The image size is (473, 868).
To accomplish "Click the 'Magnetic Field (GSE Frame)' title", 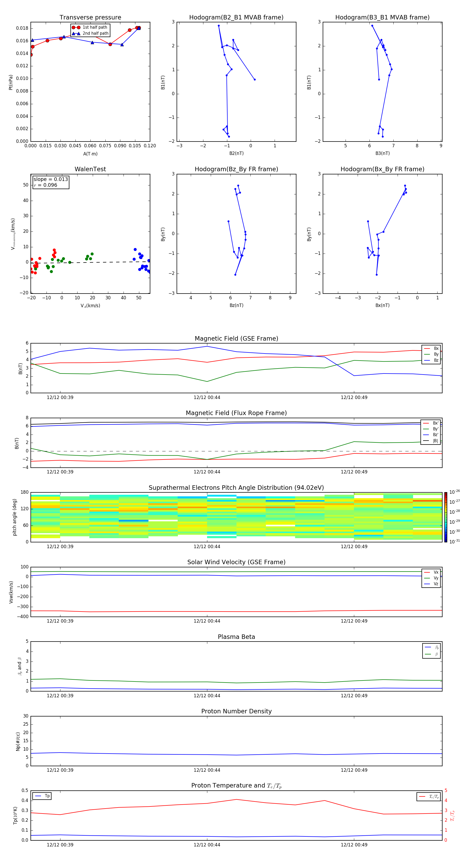I will [236, 339].
